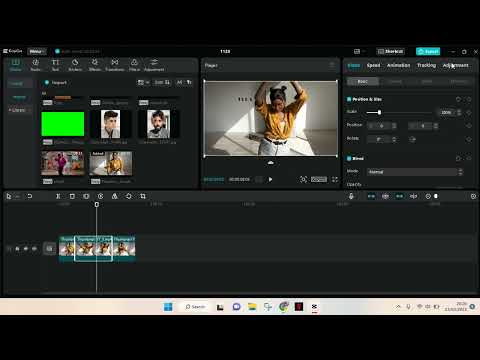The width and height of the screenshot is (480, 360).
Task: Add a keyframe for Scale
Action: 469,113
